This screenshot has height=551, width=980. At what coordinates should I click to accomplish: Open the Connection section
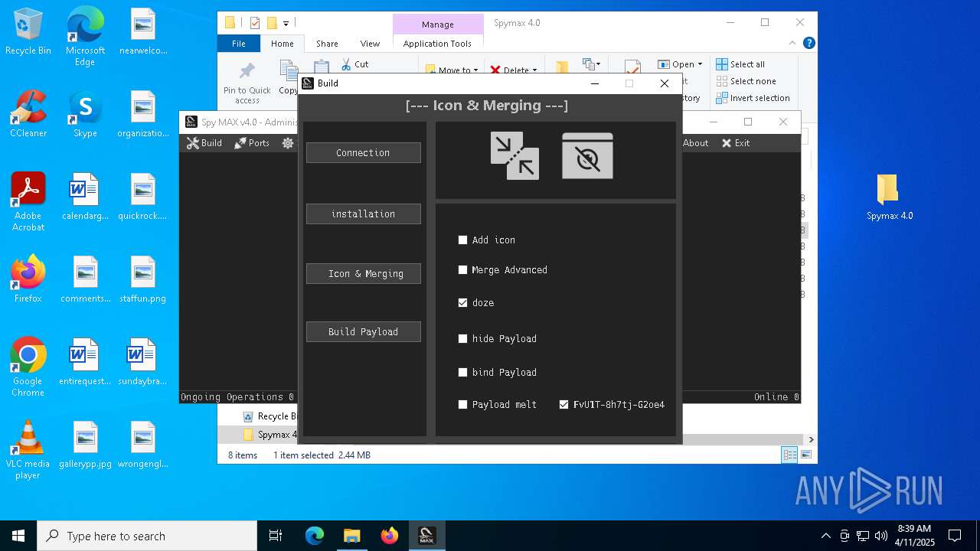coord(363,152)
